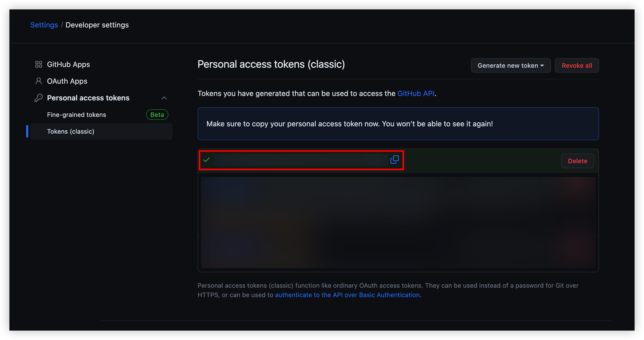Click the Personal access tokens key icon
This screenshot has height=340, width=644.
tap(39, 98)
